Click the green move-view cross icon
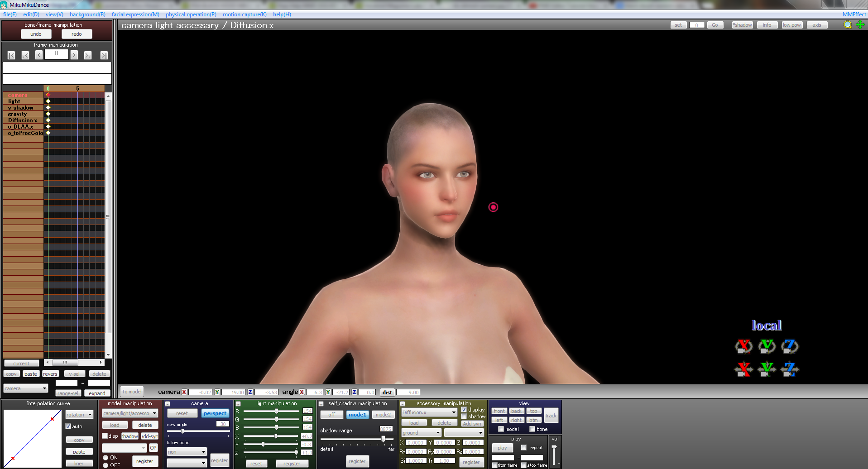This screenshot has width=868, height=469. (860, 25)
